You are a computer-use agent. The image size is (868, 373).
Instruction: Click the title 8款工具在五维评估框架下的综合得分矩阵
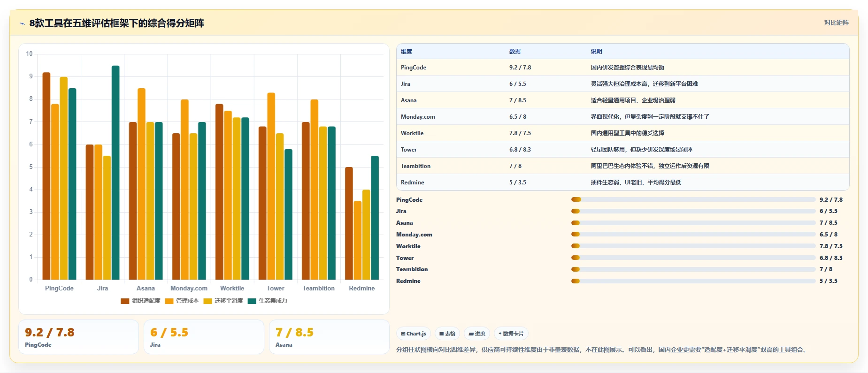tap(116, 23)
